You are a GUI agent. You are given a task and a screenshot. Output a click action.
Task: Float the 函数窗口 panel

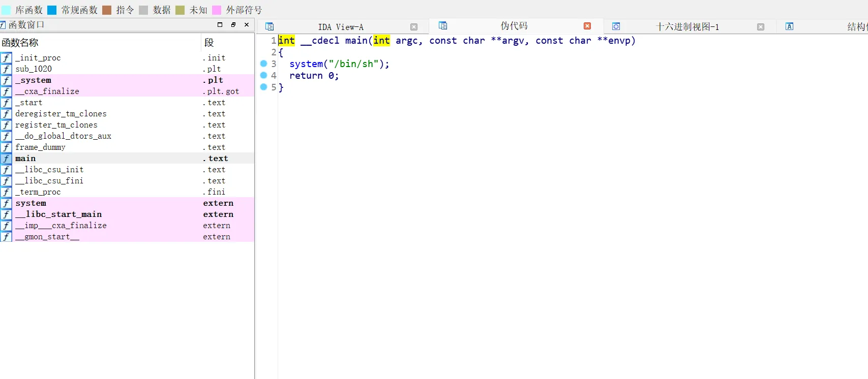233,24
